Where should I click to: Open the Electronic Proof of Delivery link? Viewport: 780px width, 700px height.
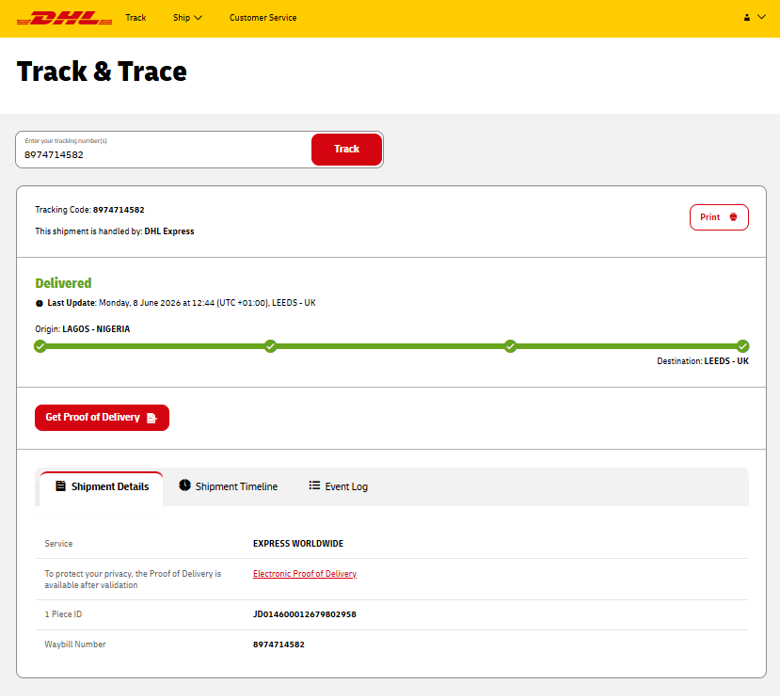tap(305, 574)
